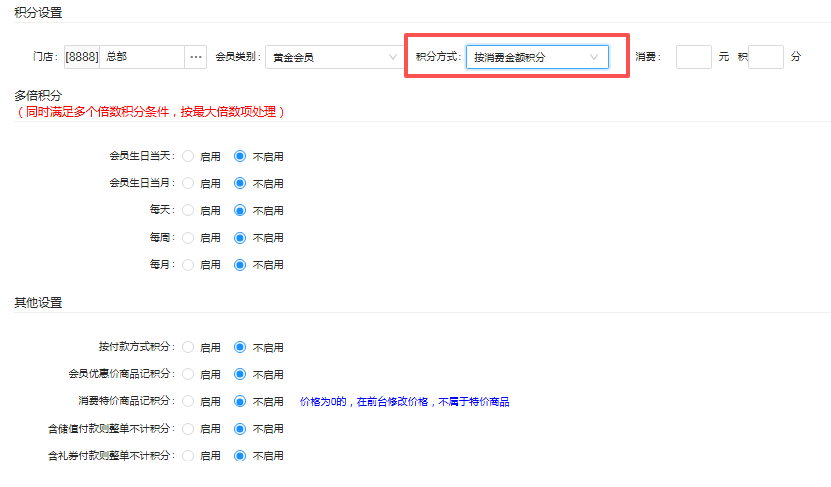
Task: Open the 积分方式 dropdown
Action: pos(537,57)
